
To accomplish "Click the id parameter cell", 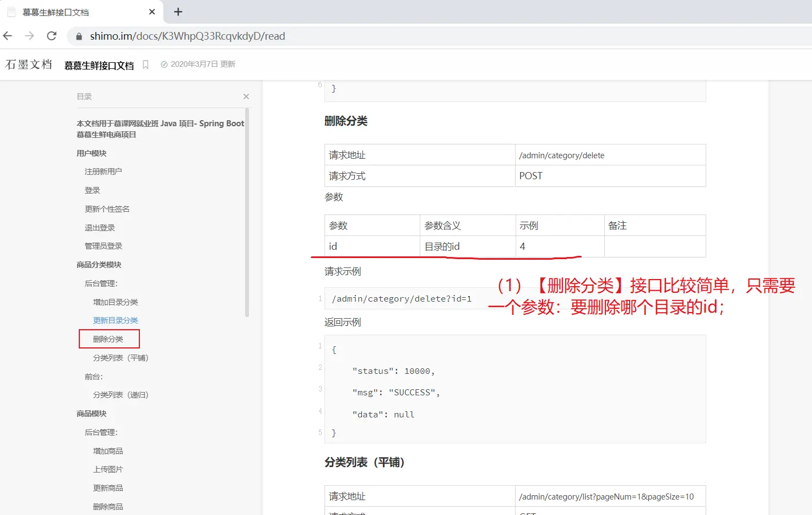I will click(x=372, y=246).
